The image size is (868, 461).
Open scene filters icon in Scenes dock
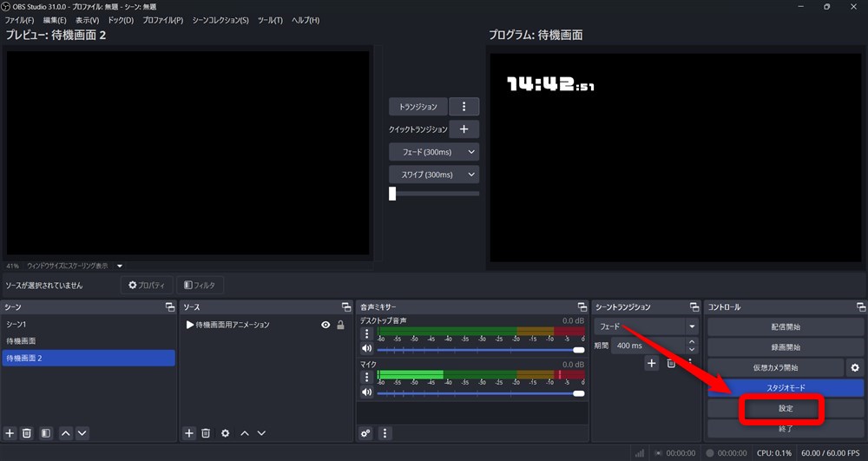(x=46, y=432)
